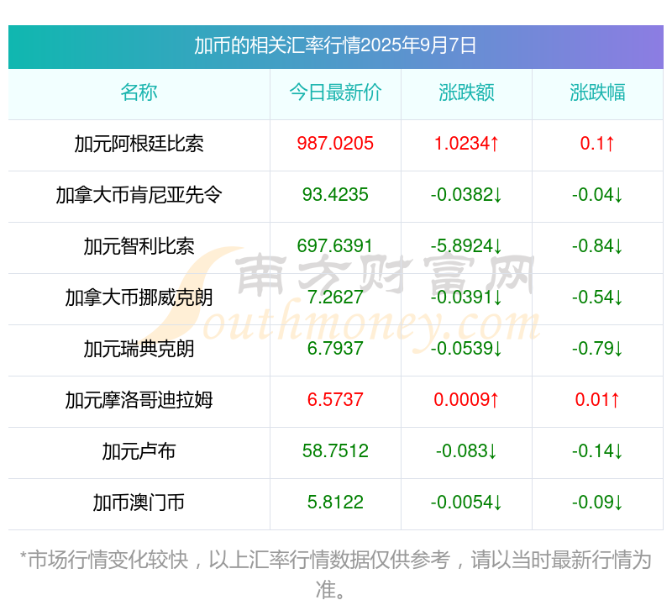The height and width of the screenshot is (616, 672).
Task: Click the change percent -0.04↓
Action: (x=597, y=195)
